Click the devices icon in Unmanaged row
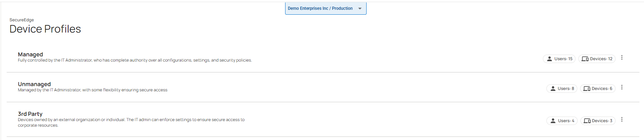 (x=587, y=89)
